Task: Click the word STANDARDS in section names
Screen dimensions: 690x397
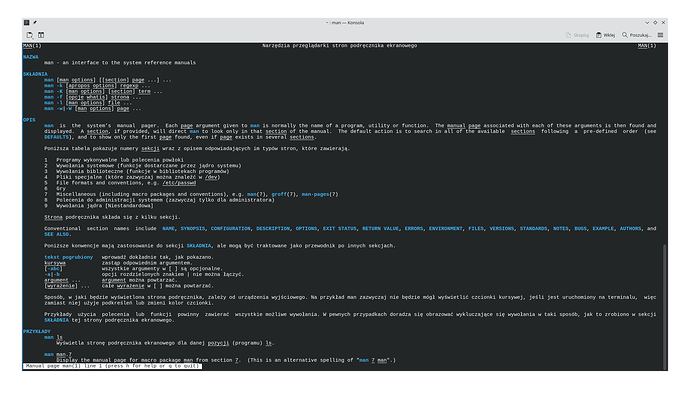Action: pyautogui.click(x=533, y=229)
